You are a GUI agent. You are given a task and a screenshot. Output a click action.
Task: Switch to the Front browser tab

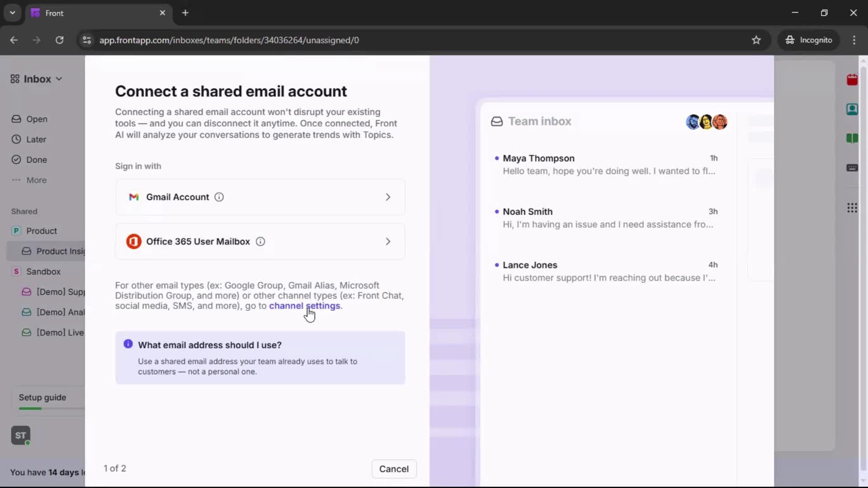(81, 13)
